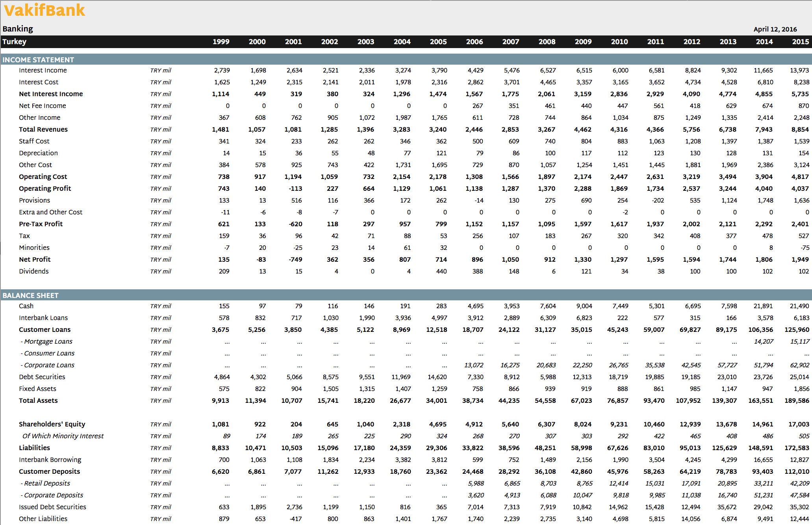The image size is (812, 525).
Task: Click the VakifBank logo title
Action: 44,10
